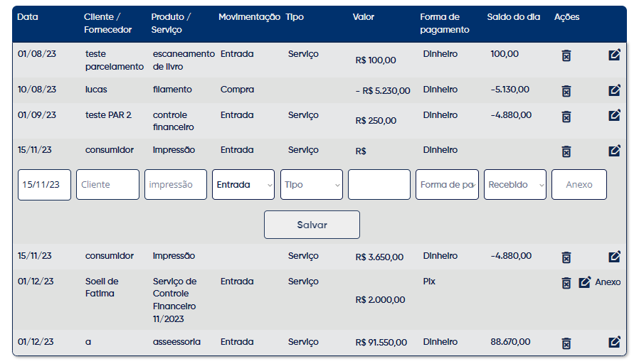Edit the lucas filamento Compra entry

[614, 90]
